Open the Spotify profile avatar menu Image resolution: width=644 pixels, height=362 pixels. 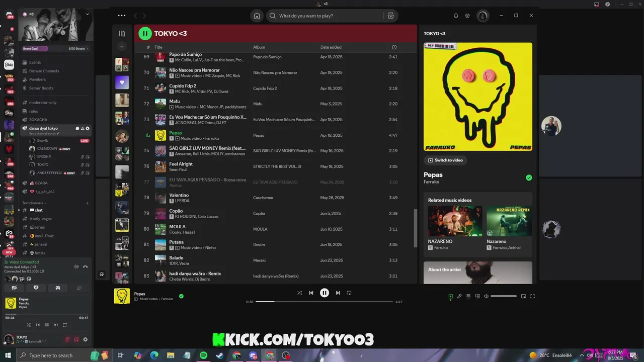482,16
